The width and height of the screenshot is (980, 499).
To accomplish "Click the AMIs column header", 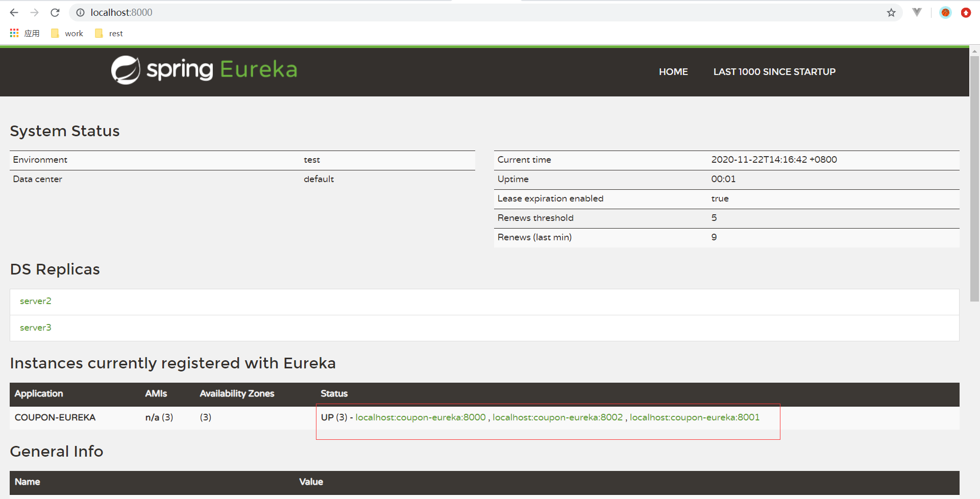I will point(156,394).
